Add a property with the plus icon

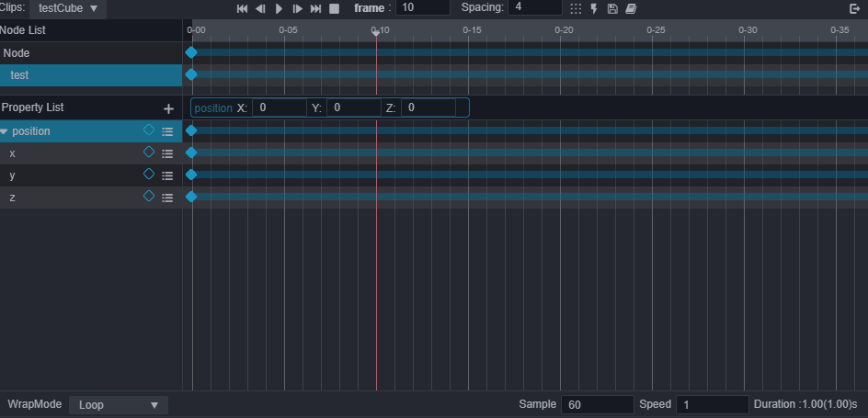coord(168,108)
